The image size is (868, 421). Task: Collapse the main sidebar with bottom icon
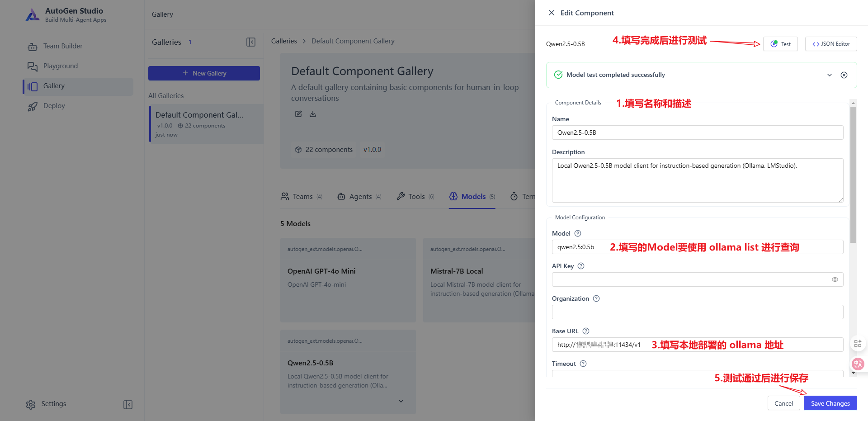pos(128,404)
